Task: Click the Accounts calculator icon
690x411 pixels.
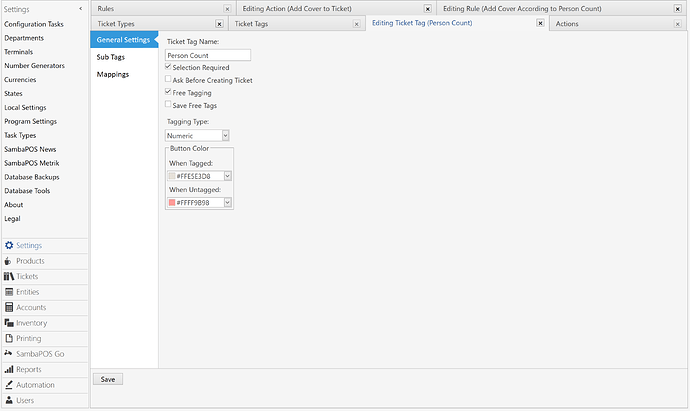Action: pyautogui.click(x=9, y=307)
